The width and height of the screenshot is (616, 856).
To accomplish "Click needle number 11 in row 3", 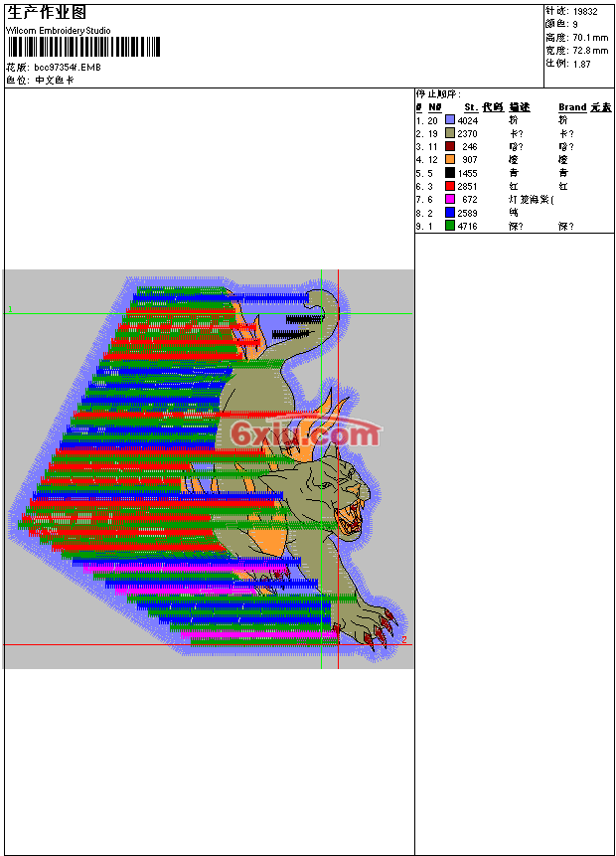I will click(432, 147).
